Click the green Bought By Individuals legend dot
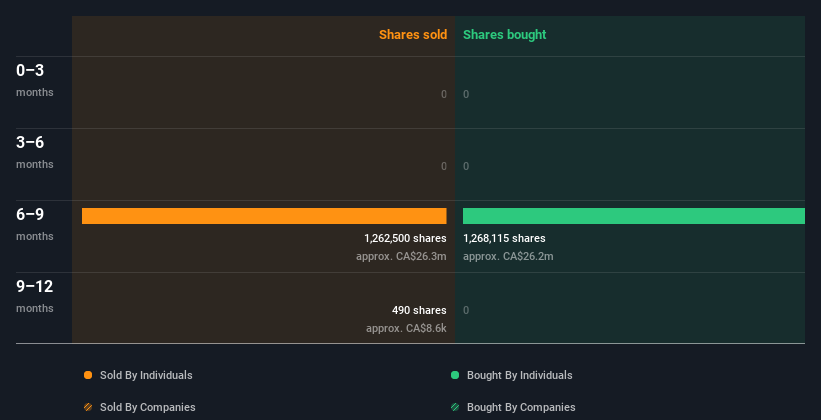The width and height of the screenshot is (821, 420). point(455,375)
